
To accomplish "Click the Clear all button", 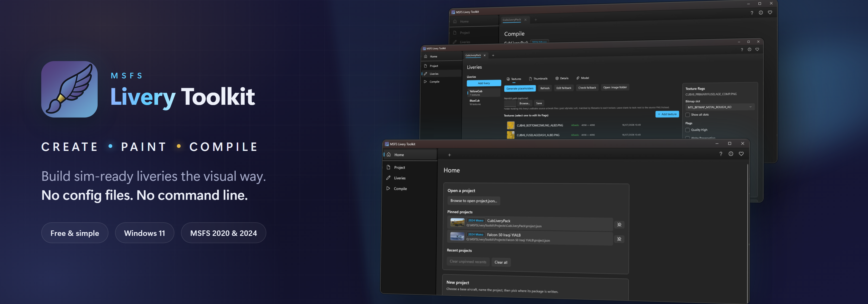I will pyautogui.click(x=501, y=262).
